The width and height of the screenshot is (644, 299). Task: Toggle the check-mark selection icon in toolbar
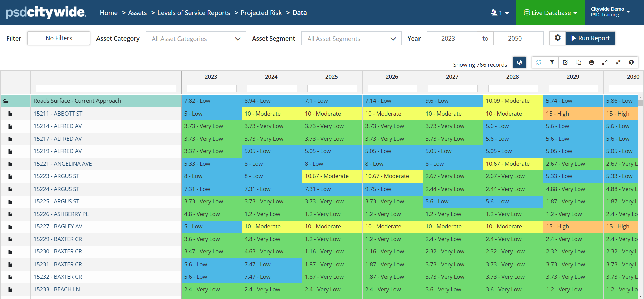tap(565, 62)
